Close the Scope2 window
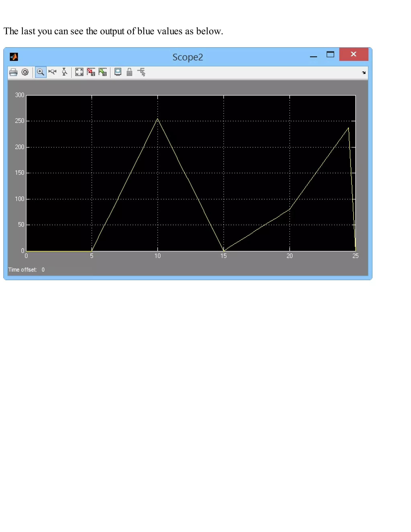Image resolution: width=411 pixels, height=532 pixels. tap(354, 54)
